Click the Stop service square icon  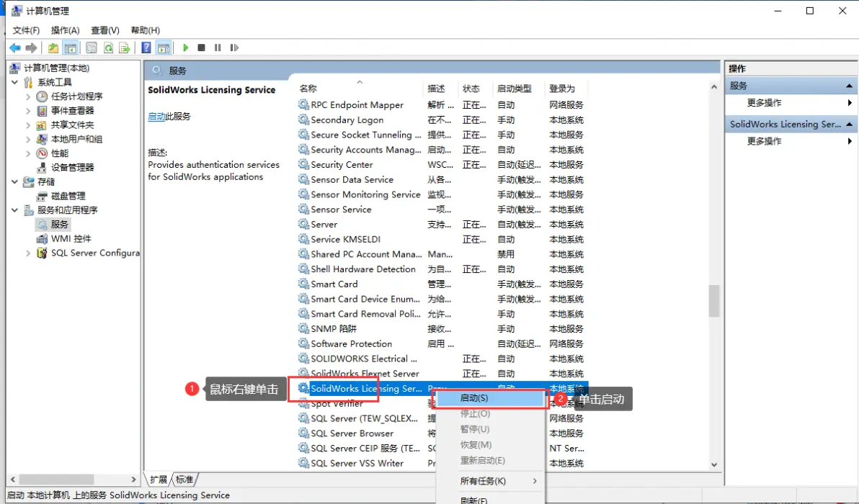click(x=202, y=48)
